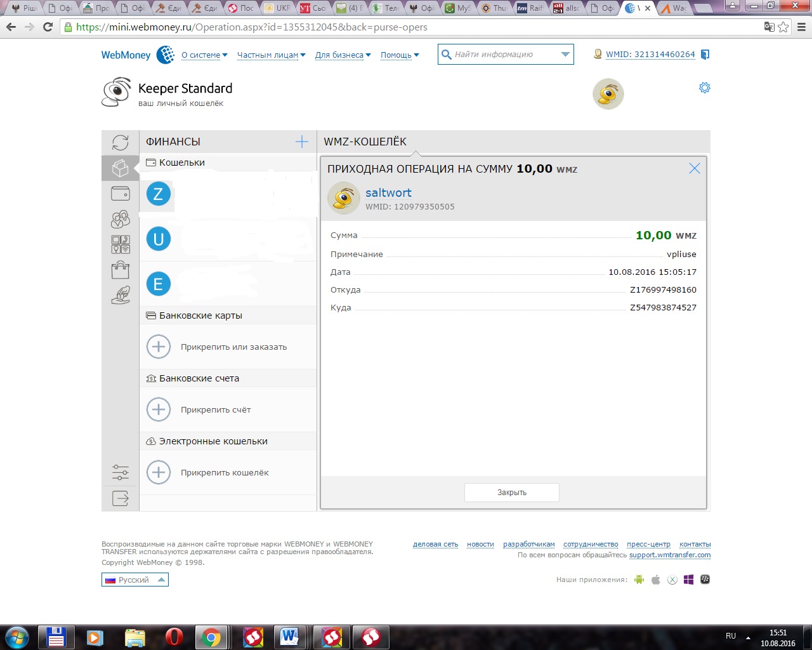Click the RU language indicator in tray
Screen dimensions: 812x650
[731, 636]
